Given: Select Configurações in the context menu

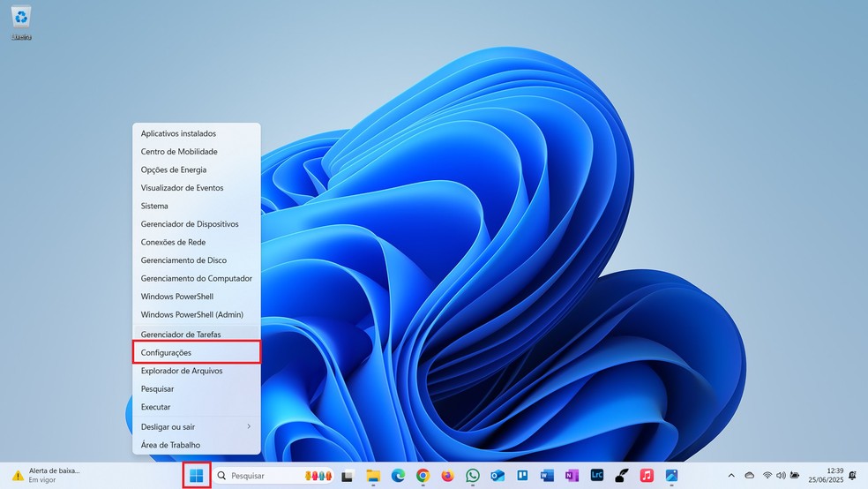Looking at the screenshot, I should pyautogui.click(x=196, y=353).
